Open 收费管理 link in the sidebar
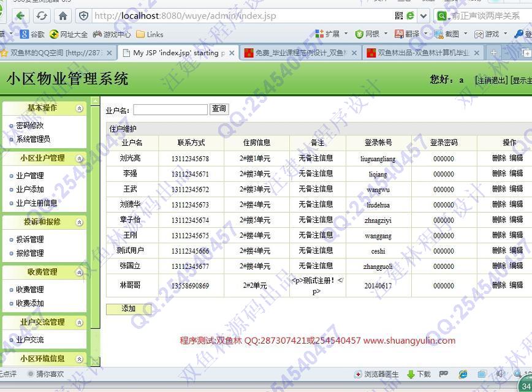Screen dimensions: 532x392 coord(30,290)
